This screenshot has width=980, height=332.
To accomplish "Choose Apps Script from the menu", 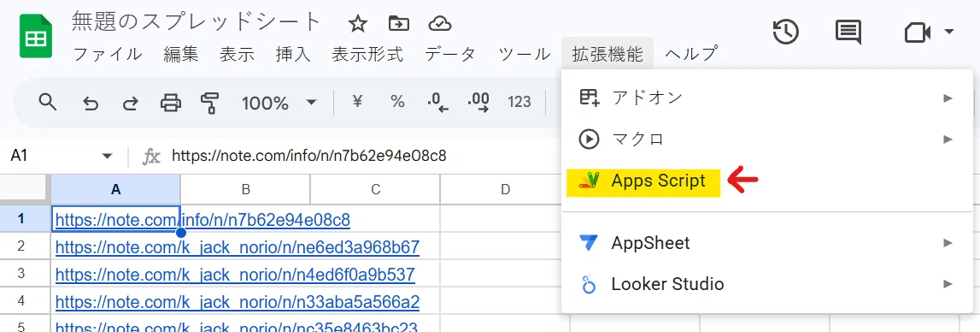I will tap(767, 181).
